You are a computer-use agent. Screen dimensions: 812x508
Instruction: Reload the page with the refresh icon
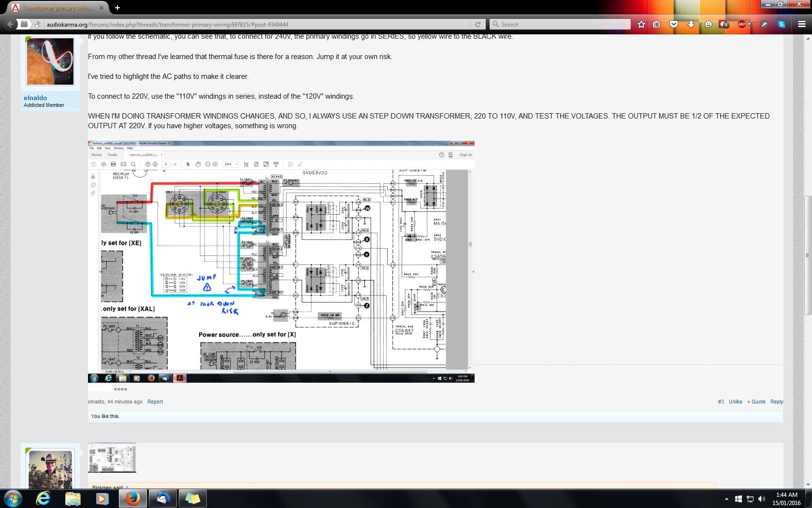478,24
